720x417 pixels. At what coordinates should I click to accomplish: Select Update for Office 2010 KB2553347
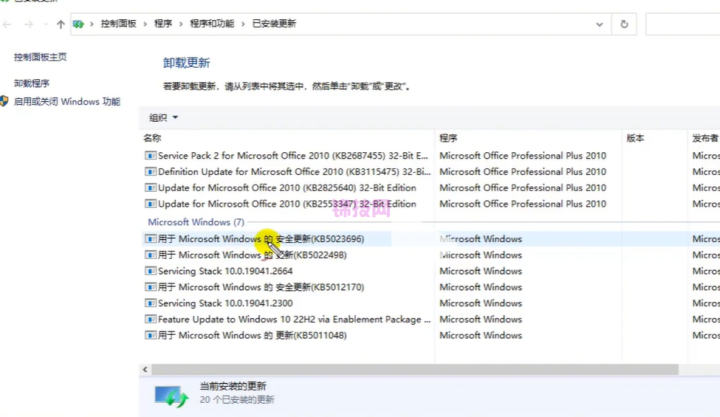point(287,204)
